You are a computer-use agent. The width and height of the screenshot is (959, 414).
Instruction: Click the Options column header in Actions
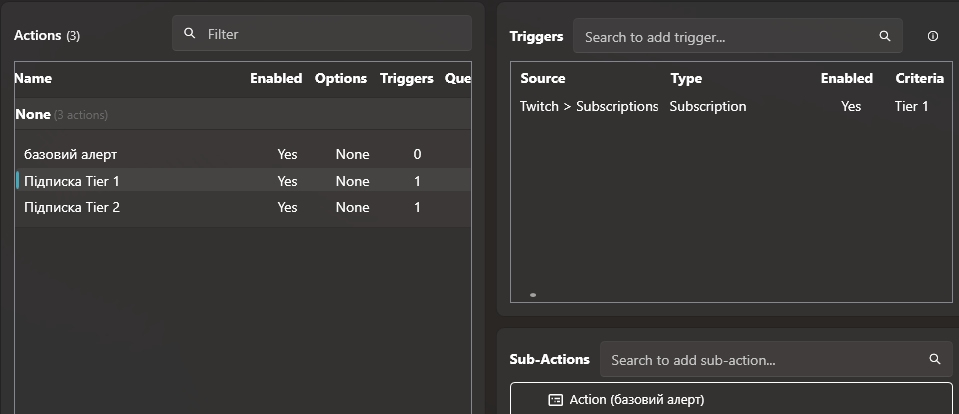pyautogui.click(x=341, y=78)
